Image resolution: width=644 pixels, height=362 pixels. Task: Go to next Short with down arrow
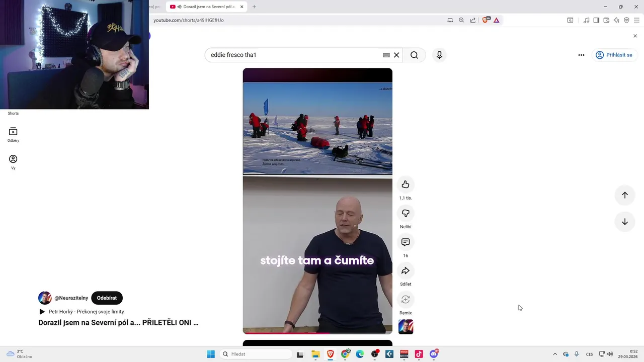(x=625, y=222)
